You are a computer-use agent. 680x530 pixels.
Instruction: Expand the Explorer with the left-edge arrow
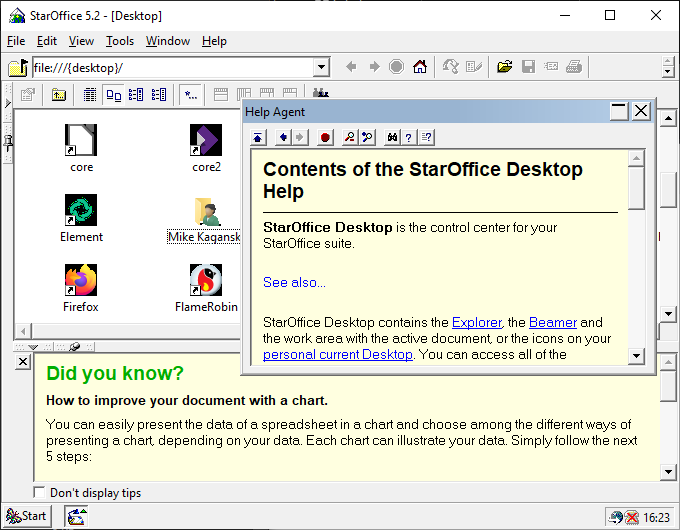[7, 103]
